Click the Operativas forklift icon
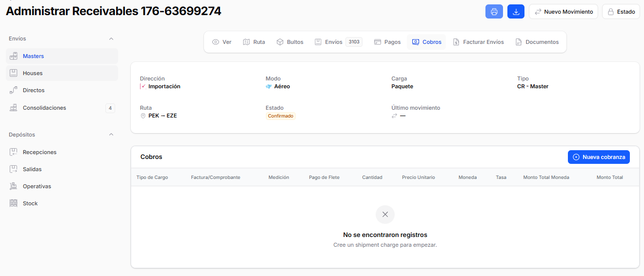 pos(14,186)
